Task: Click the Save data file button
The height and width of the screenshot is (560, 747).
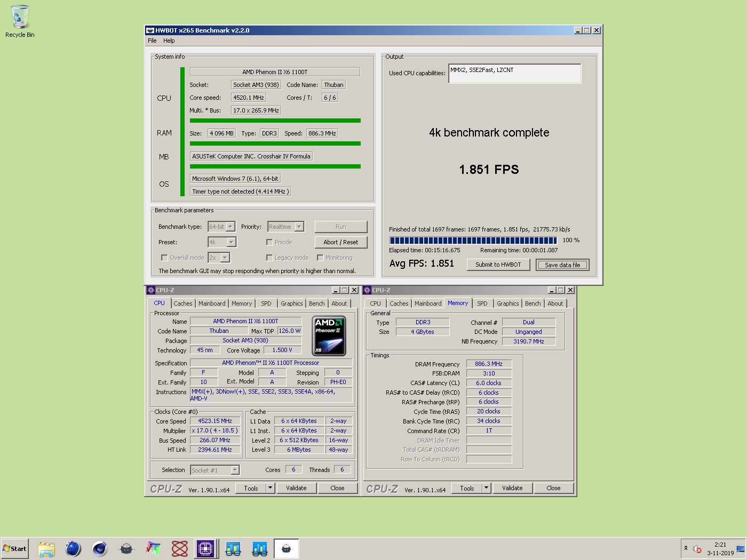Action: point(562,265)
